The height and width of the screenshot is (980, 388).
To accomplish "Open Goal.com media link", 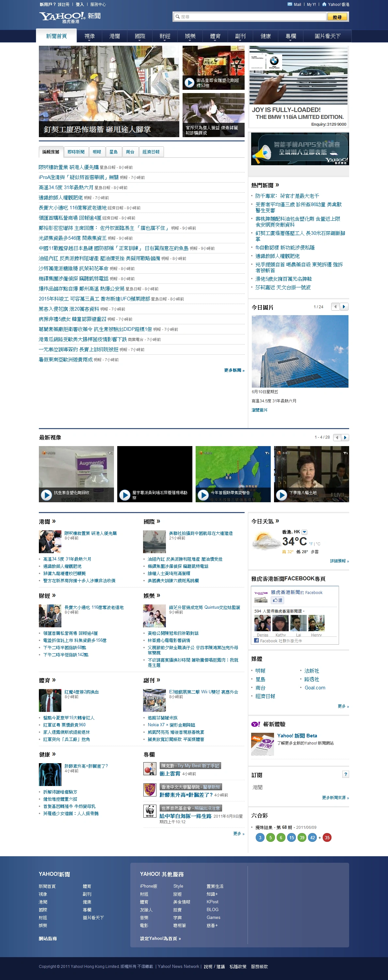I will 315,688.
